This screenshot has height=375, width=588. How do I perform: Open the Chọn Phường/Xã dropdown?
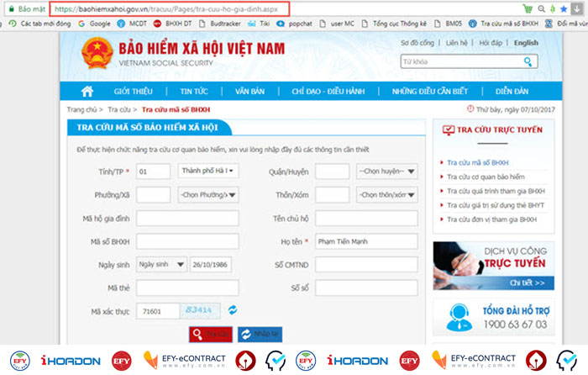[x=208, y=195]
